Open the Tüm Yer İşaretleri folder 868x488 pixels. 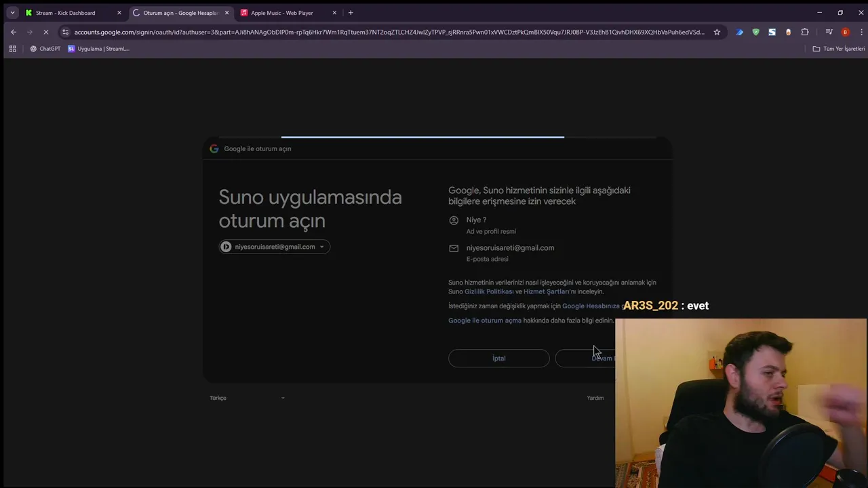pos(839,49)
